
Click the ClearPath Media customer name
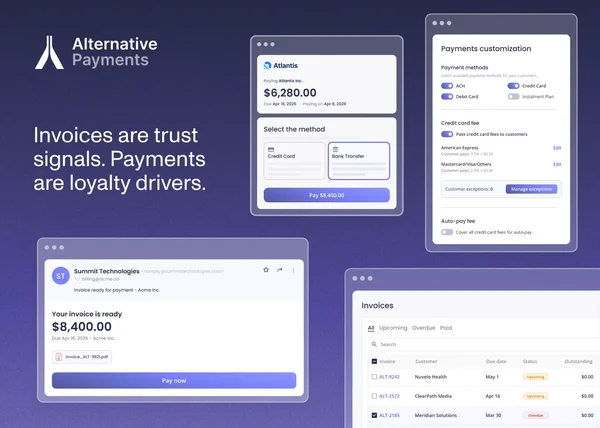click(433, 396)
